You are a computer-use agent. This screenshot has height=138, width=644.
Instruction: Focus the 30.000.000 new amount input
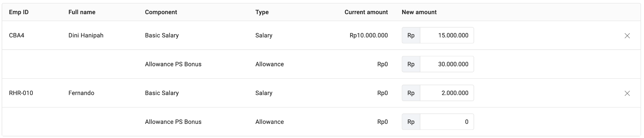447,64
